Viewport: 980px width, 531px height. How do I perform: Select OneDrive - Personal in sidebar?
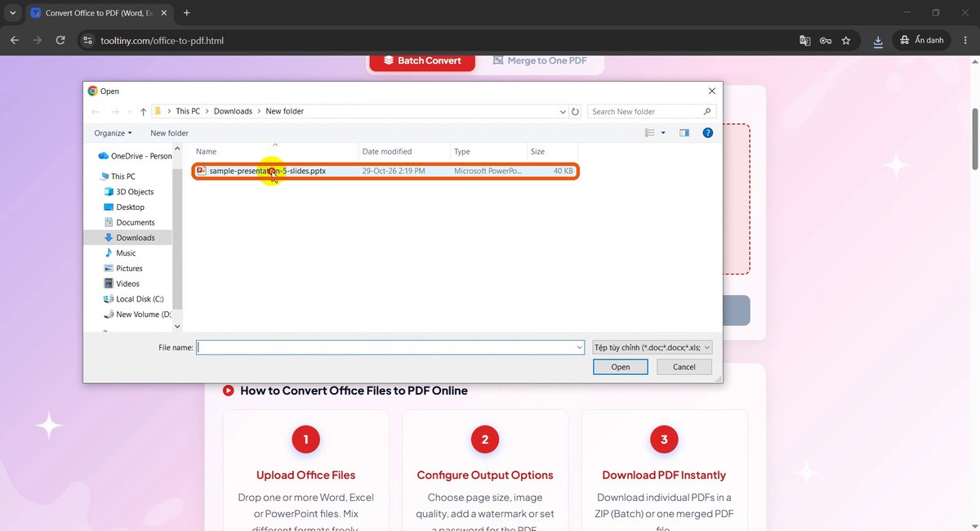(135, 155)
